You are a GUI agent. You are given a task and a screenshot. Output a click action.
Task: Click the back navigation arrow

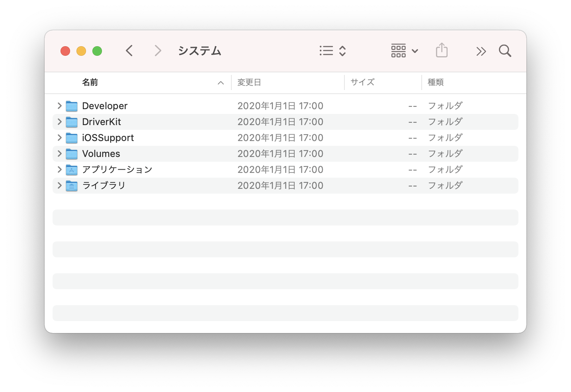pos(129,51)
